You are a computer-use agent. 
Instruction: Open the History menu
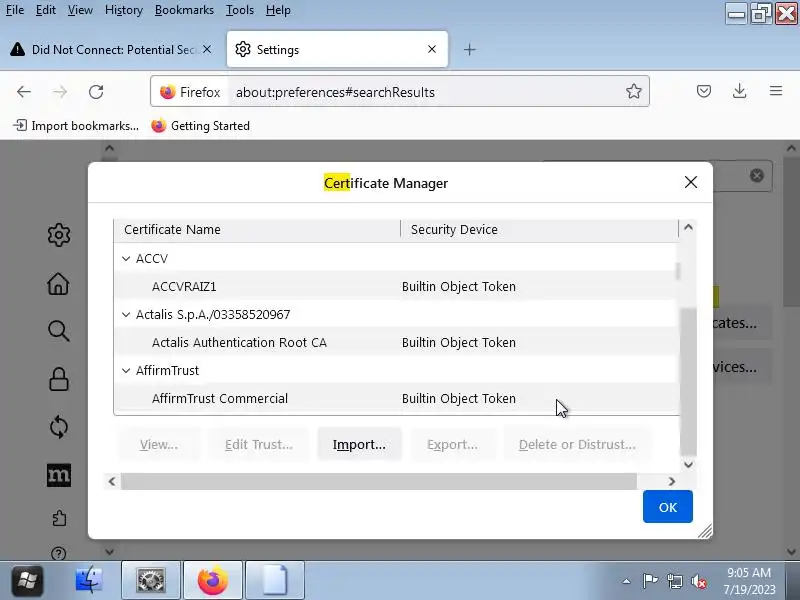point(123,10)
